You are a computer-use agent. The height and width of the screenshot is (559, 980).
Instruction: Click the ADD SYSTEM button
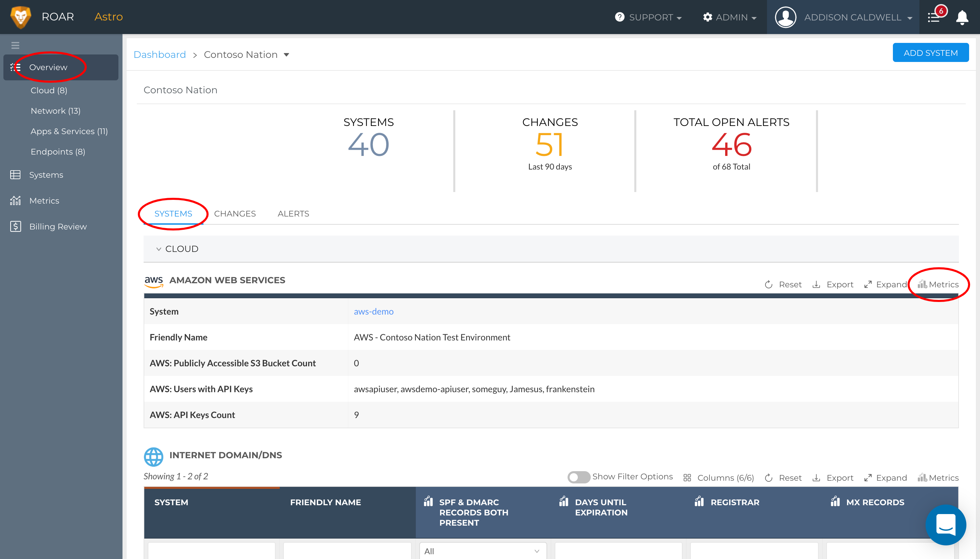coord(931,53)
